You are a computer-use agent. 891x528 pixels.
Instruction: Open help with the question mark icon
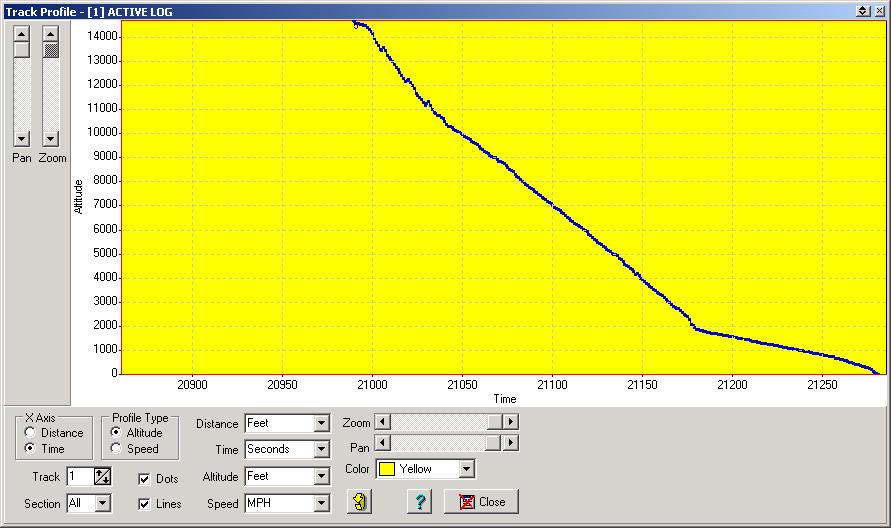420,502
